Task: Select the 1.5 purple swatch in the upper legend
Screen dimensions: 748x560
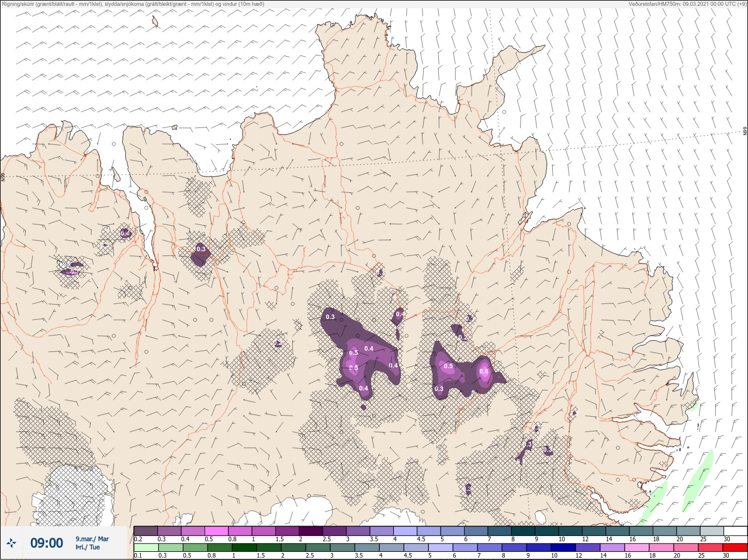Action: 287,531
